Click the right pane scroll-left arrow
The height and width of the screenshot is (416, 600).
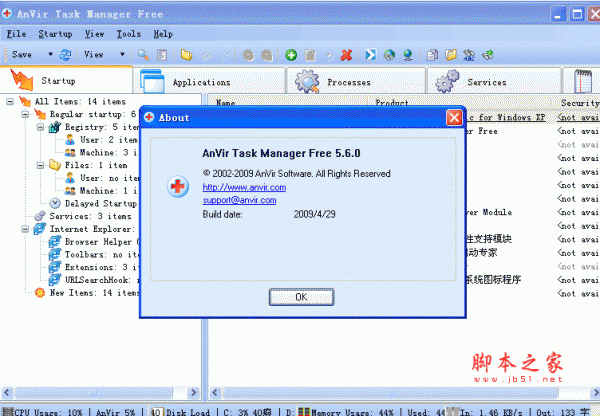215,392
